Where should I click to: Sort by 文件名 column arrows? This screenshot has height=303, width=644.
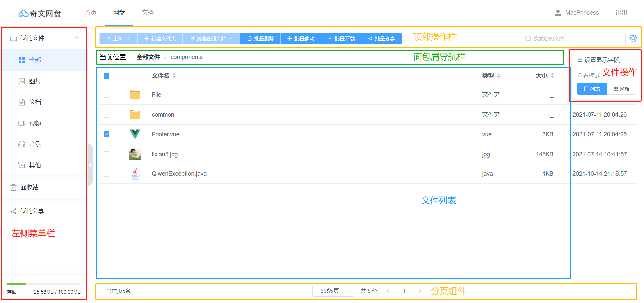(174, 76)
